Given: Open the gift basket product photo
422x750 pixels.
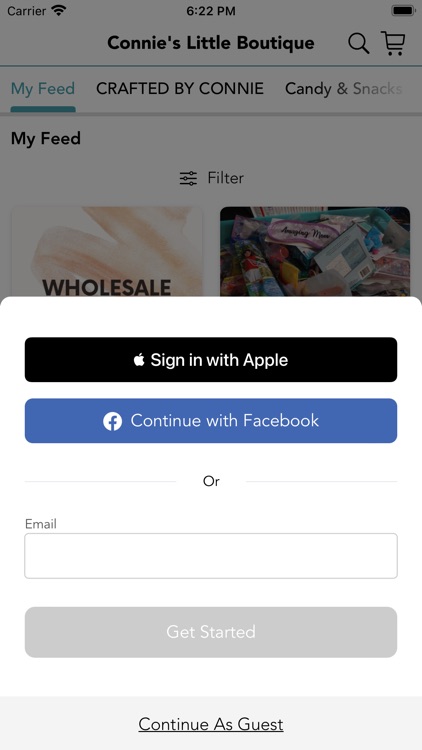Looking at the screenshot, I should pyautogui.click(x=315, y=252).
